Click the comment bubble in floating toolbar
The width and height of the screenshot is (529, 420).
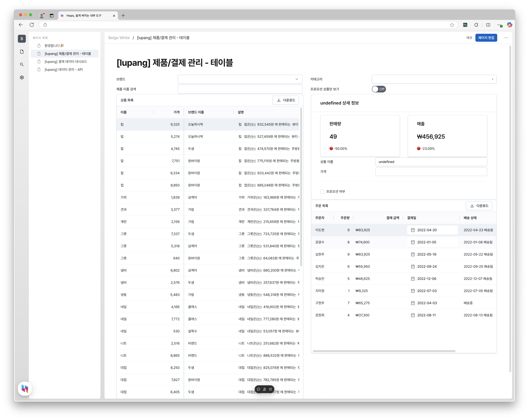coord(258,389)
